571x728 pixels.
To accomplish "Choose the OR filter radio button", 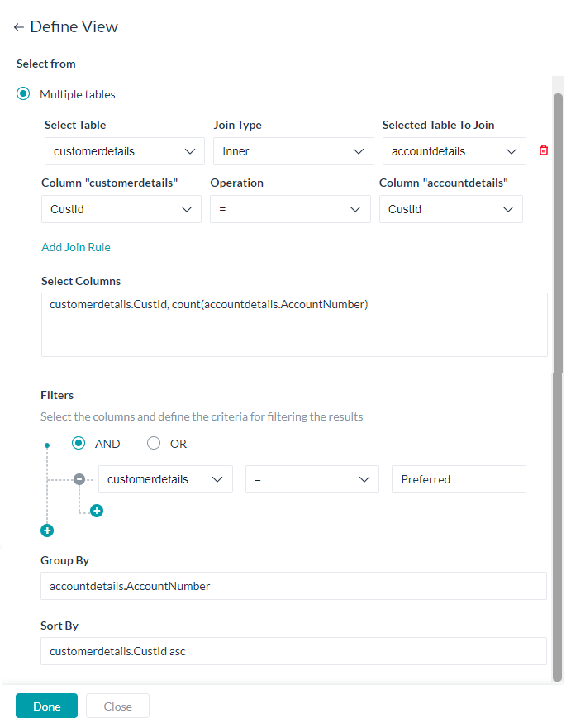I will (153, 444).
